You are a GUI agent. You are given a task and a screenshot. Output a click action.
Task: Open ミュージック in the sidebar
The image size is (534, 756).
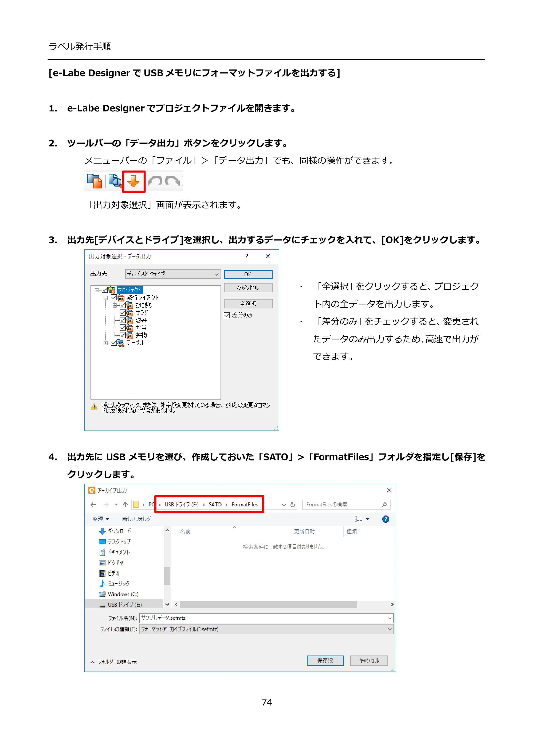(x=114, y=583)
